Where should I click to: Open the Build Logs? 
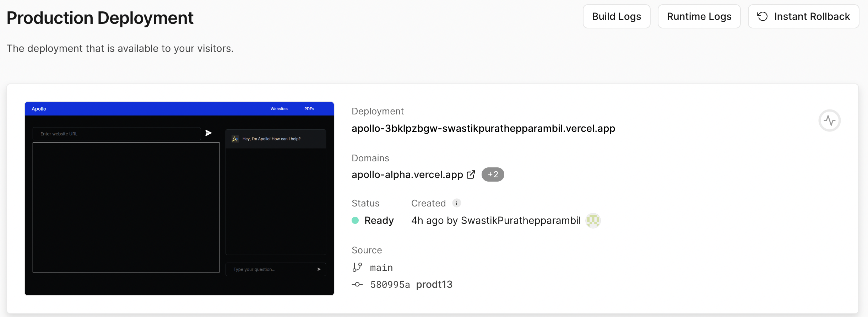tap(617, 16)
